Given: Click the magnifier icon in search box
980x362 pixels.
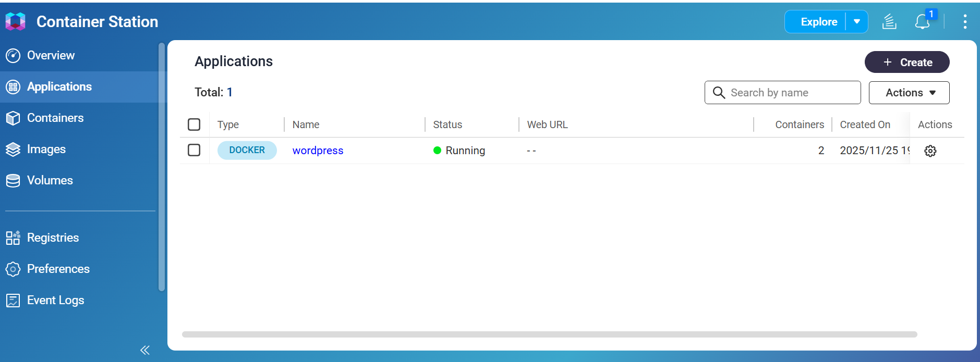Looking at the screenshot, I should pyautogui.click(x=719, y=93).
